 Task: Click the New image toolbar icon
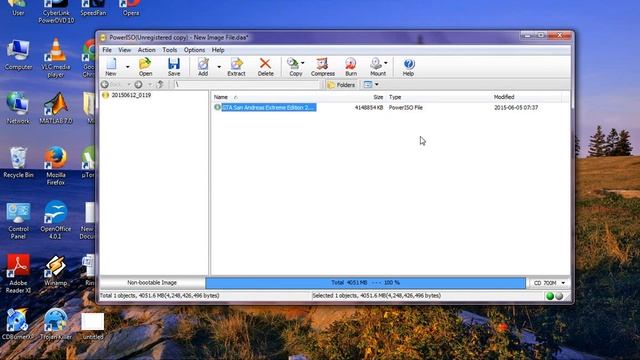[111, 67]
